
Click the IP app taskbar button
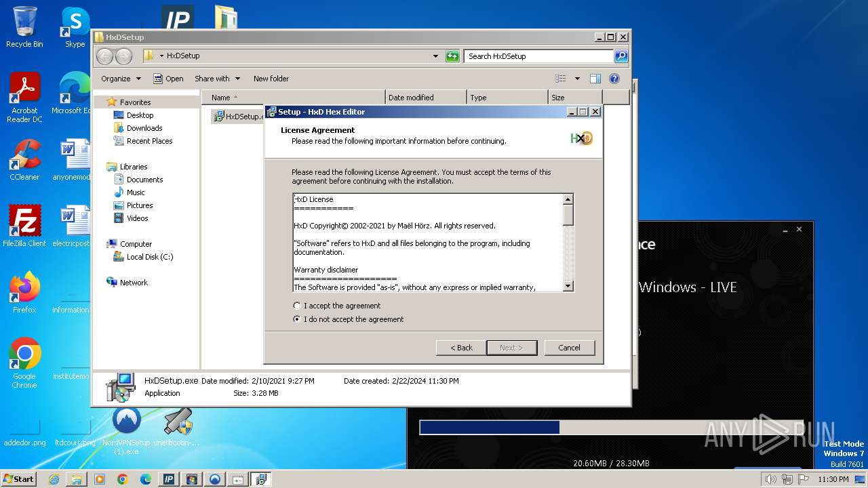169,479
